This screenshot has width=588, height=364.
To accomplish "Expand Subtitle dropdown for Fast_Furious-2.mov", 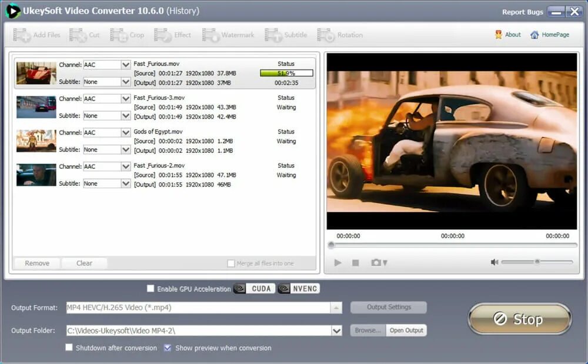I will 126,183.
